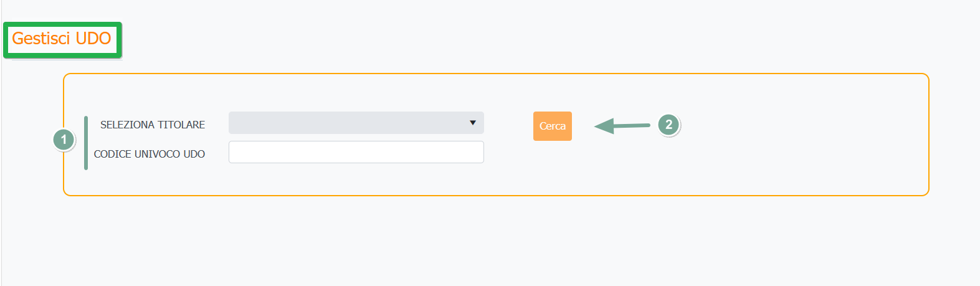This screenshot has width=980, height=286.
Task: Select the Gestisci UDO page title
Action: click(x=62, y=39)
